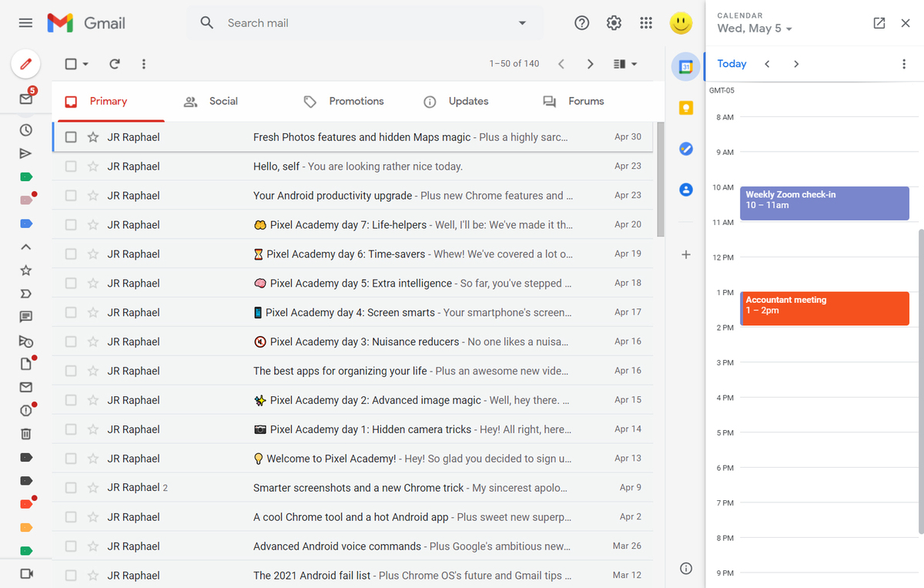The image size is (924, 588).
Task: Go to previous day in calendar
Action: tap(767, 64)
